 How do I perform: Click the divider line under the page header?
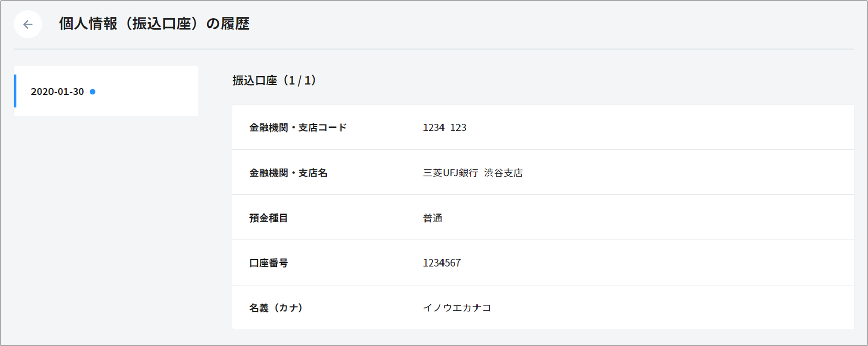(434, 50)
